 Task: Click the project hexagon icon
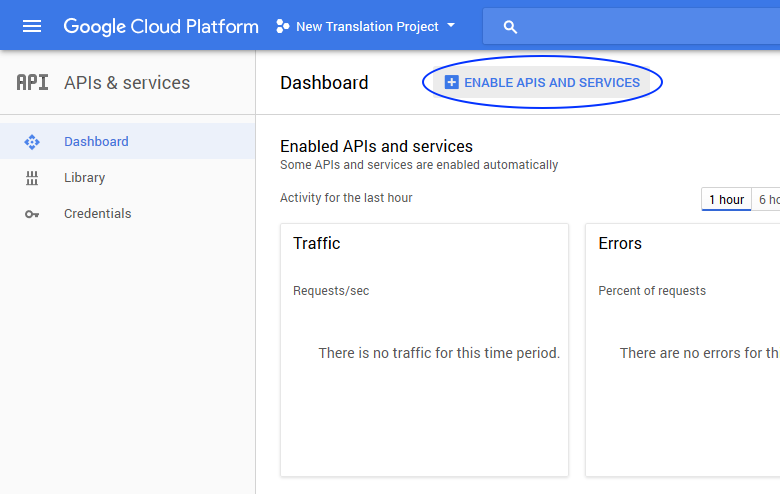(283, 26)
